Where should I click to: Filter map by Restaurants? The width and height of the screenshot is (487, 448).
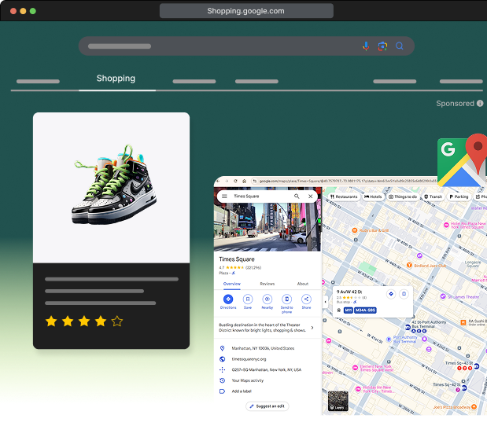tap(344, 196)
